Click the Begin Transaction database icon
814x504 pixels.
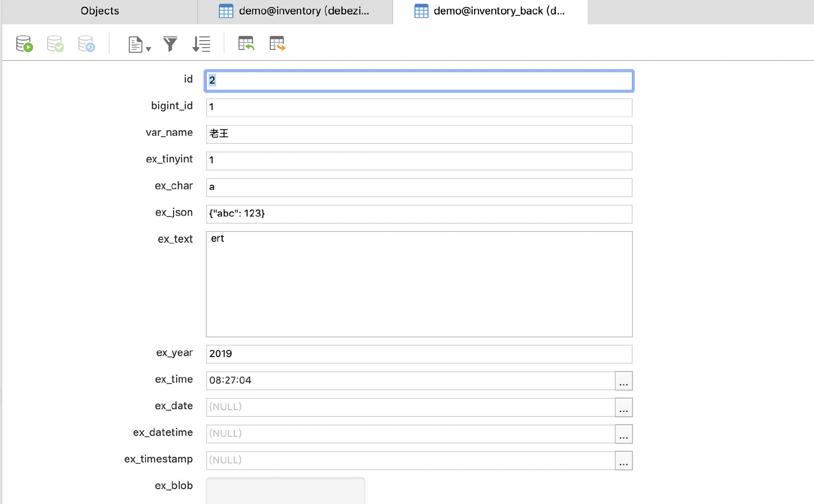click(24, 44)
